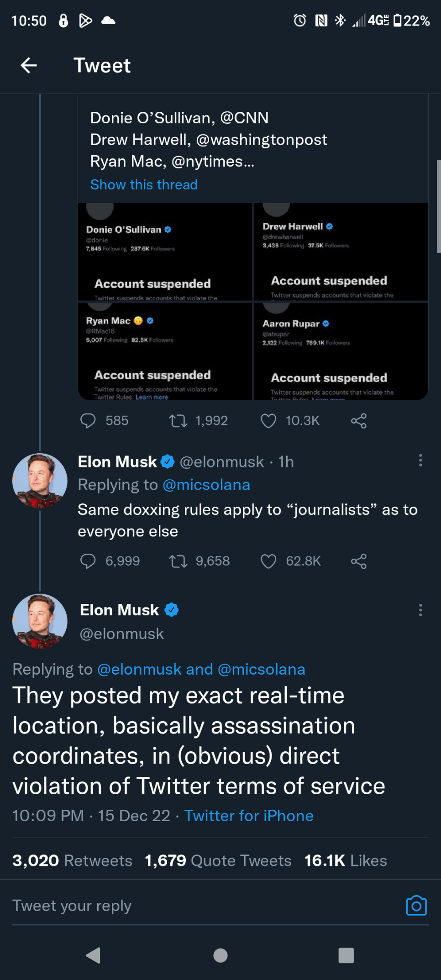This screenshot has width=441, height=980.
Task: Open the Aaron Rupar suspended-account image
Action: tap(341, 351)
